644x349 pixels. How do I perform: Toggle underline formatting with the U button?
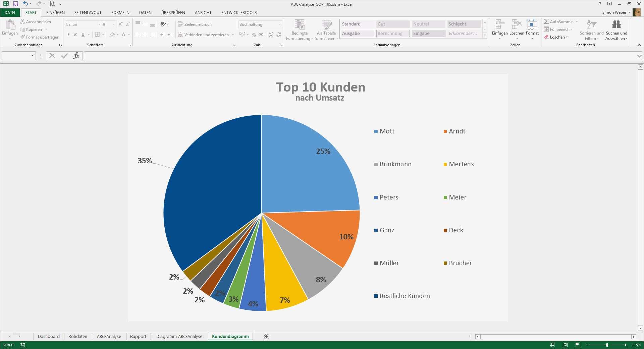click(83, 35)
